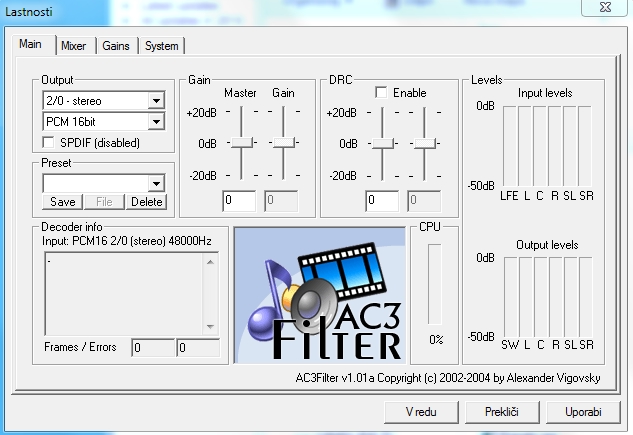Click the '0%' CPU usage value
Image resolution: width=633 pixels, height=435 pixels.
pyautogui.click(x=436, y=340)
